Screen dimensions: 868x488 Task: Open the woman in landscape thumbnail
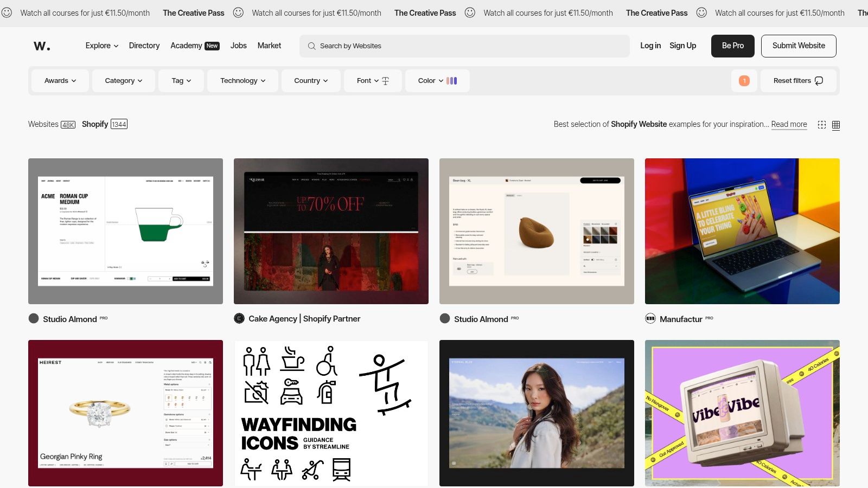click(537, 413)
